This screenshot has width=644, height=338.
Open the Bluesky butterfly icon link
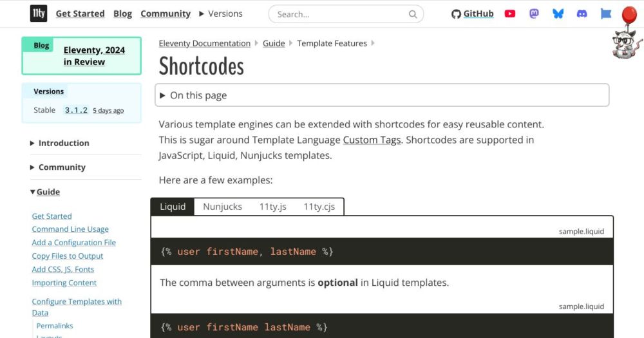(558, 14)
